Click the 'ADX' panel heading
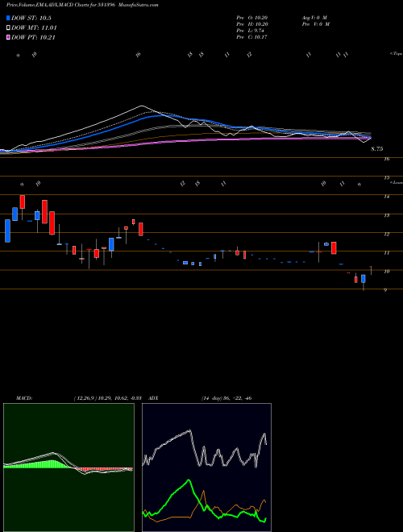403x532 pixels. [154, 398]
